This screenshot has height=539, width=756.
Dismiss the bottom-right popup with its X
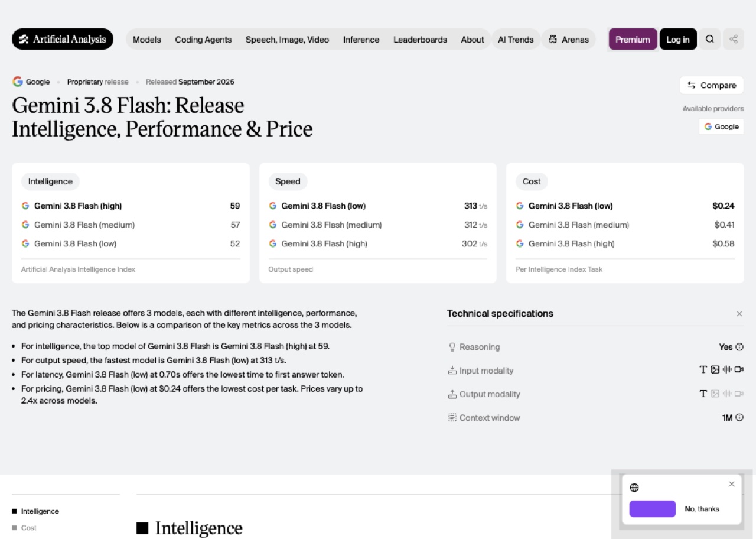[732, 484]
